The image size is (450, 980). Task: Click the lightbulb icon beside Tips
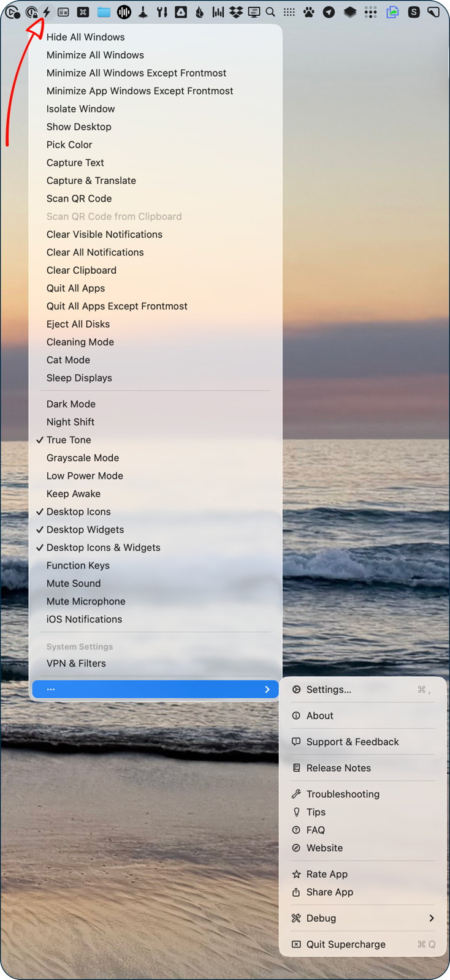pos(296,812)
